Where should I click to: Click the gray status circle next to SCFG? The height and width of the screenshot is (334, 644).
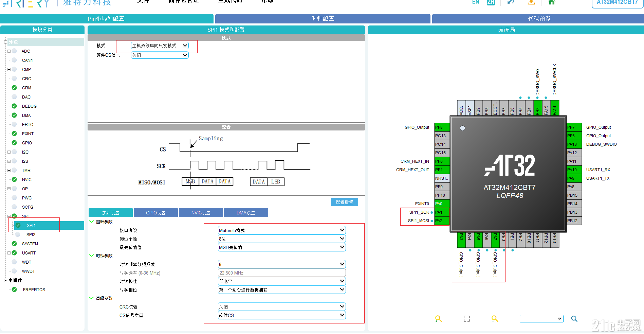point(14,207)
